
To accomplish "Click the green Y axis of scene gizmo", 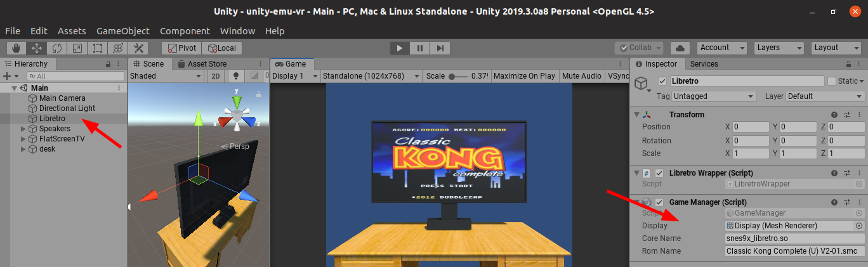I will click(236, 101).
